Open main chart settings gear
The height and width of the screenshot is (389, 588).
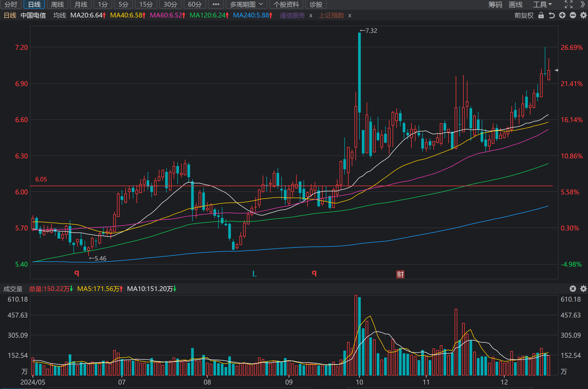click(x=583, y=15)
